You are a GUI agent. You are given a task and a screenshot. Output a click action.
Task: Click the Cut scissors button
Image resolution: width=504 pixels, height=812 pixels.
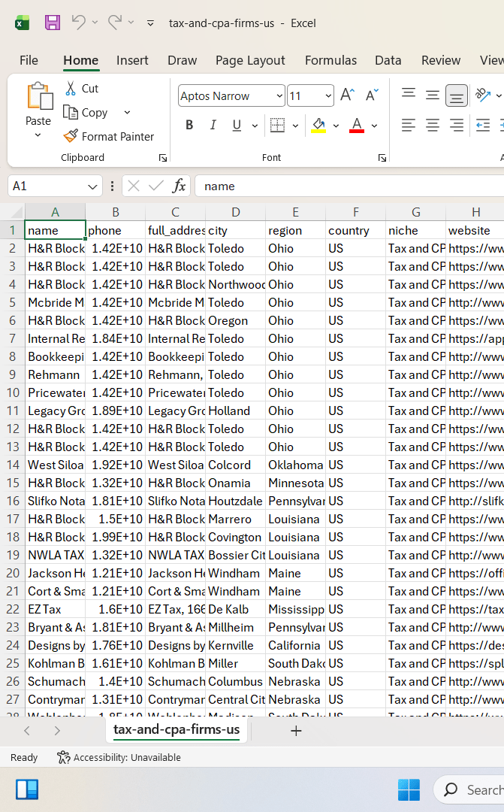point(82,89)
